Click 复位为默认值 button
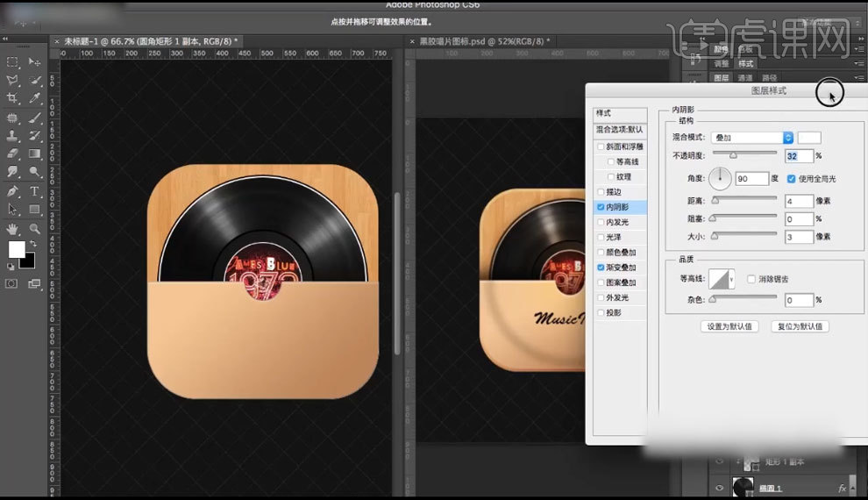The width and height of the screenshot is (868, 500). 800,326
